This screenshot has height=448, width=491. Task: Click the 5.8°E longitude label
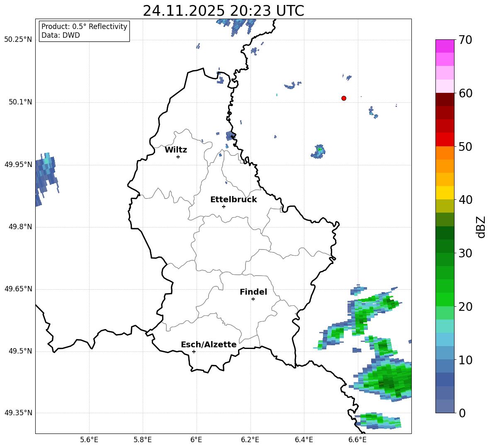click(x=143, y=440)
